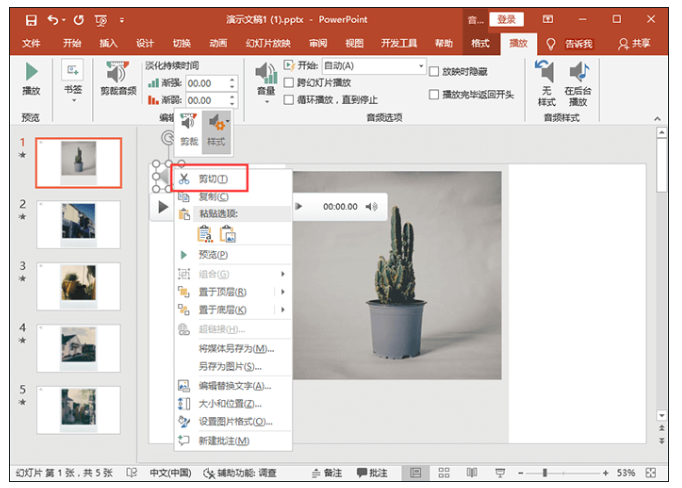
Task: Select slide 3 thumbnail
Action: pyautogui.click(x=78, y=286)
